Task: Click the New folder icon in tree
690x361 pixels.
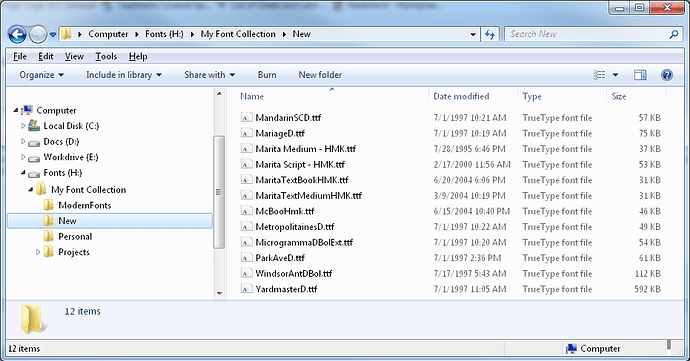Action: (x=49, y=221)
